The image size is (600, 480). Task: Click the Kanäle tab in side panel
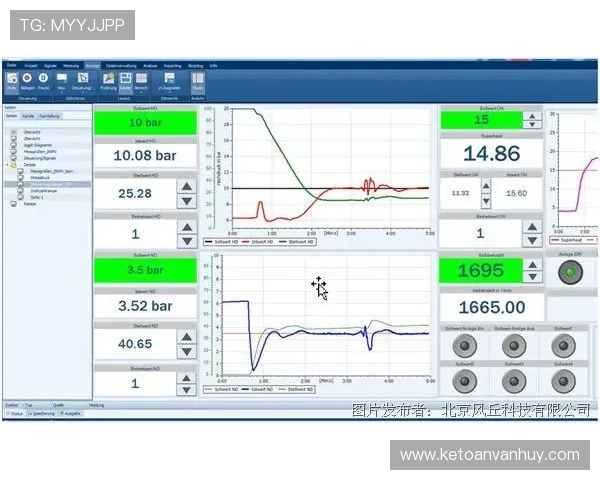(28, 116)
